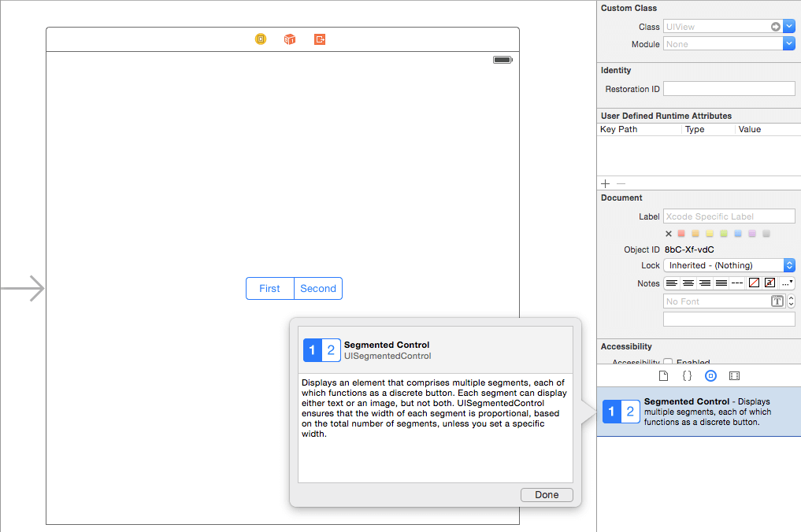Viewport: 801px width, 532px height.
Task: Click the Document section heading
Action: click(621, 198)
